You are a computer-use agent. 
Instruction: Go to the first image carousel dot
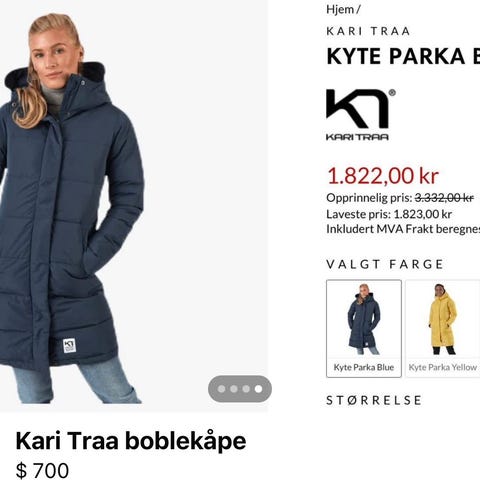pyautogui.click(x=221, y=389)
